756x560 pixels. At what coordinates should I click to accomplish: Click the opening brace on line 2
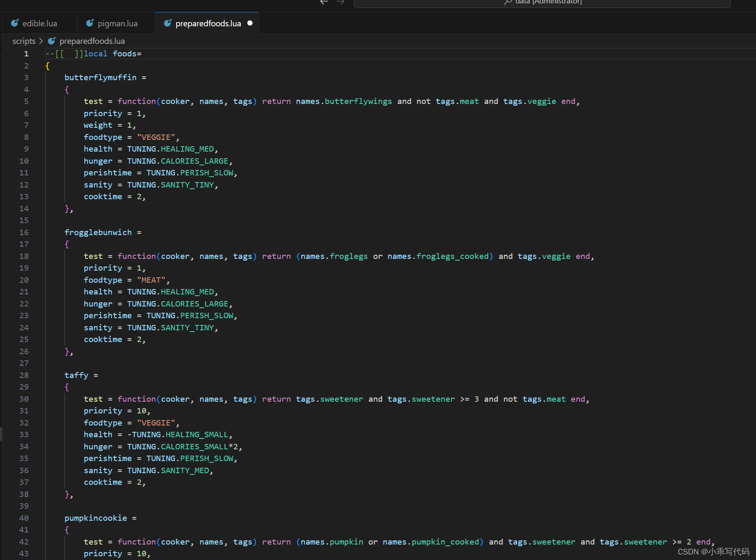[x=48, y=66]
